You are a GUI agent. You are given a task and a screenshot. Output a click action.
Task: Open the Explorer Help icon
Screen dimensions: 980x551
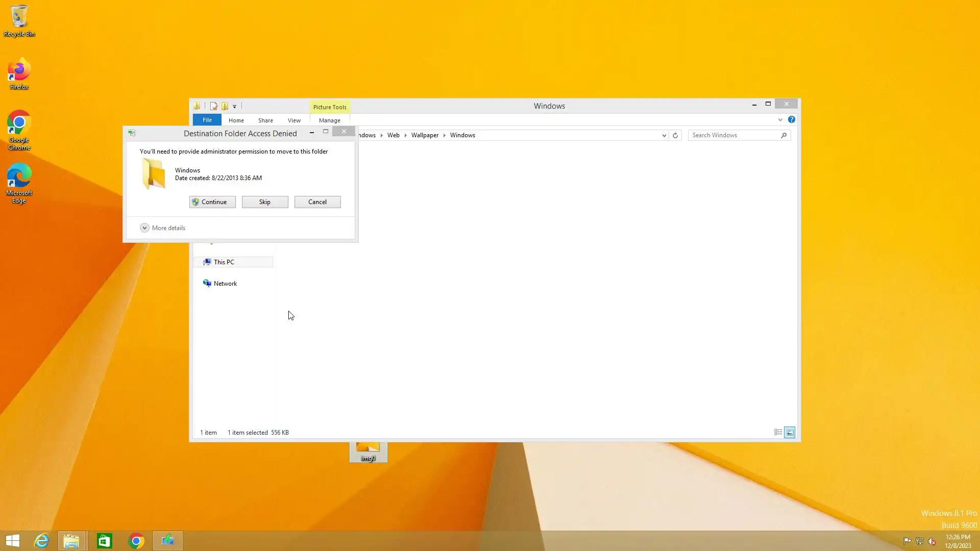coord(791,119)
